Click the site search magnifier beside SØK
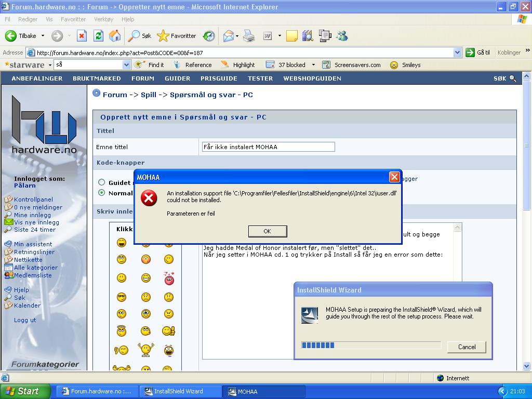Viewport: 532px width, 399px height. 513,78
